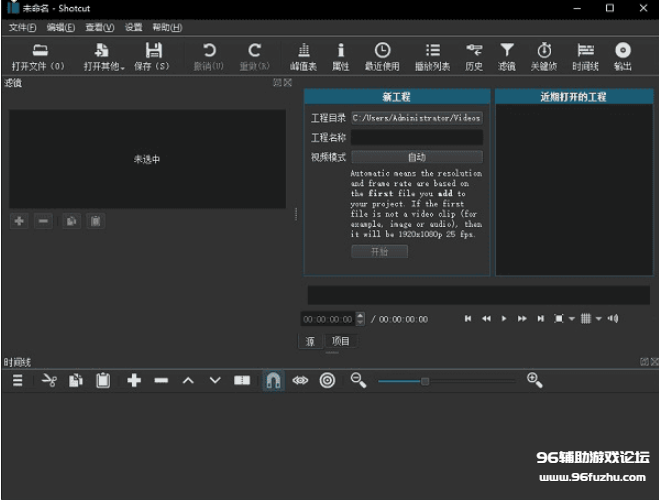Open the 滤镜 (Filters) panel from toolbar
Screen dimensions: 659x500
[x=507, y=55]
